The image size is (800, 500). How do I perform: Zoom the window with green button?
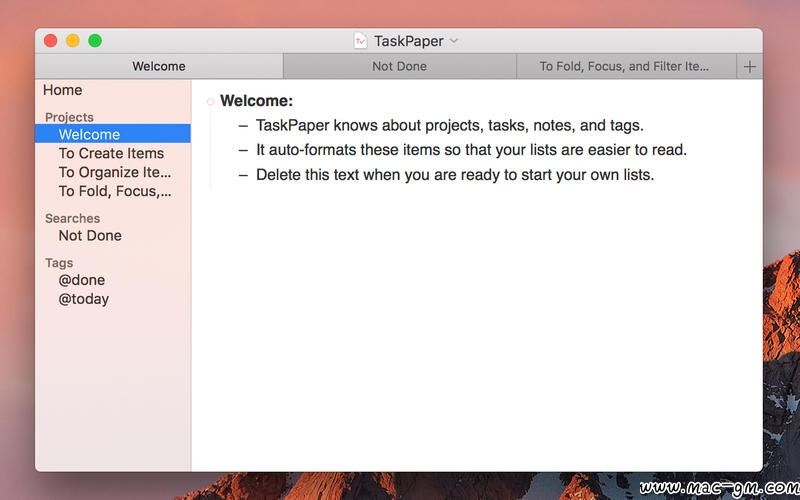click(x=95, y=40)
